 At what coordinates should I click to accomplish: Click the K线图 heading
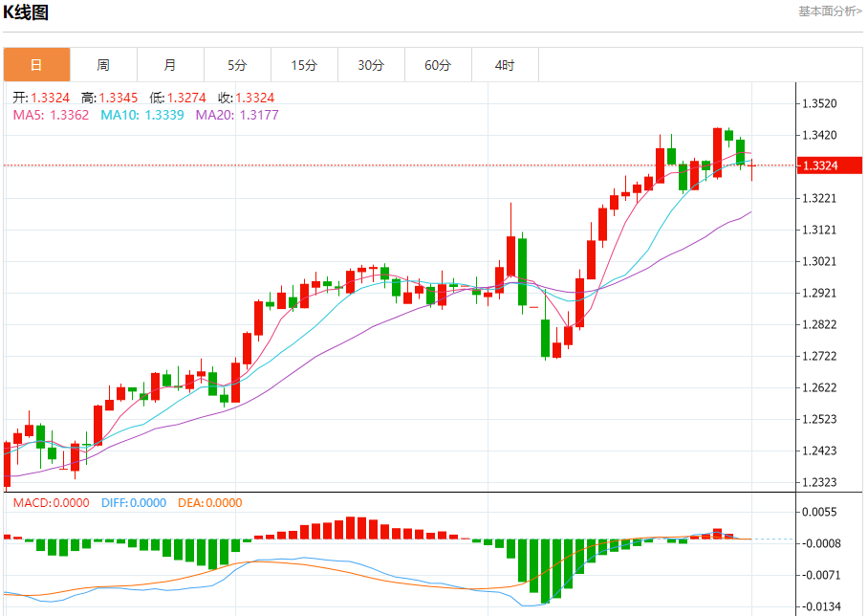pyautogui.click(x=26, y=12)
